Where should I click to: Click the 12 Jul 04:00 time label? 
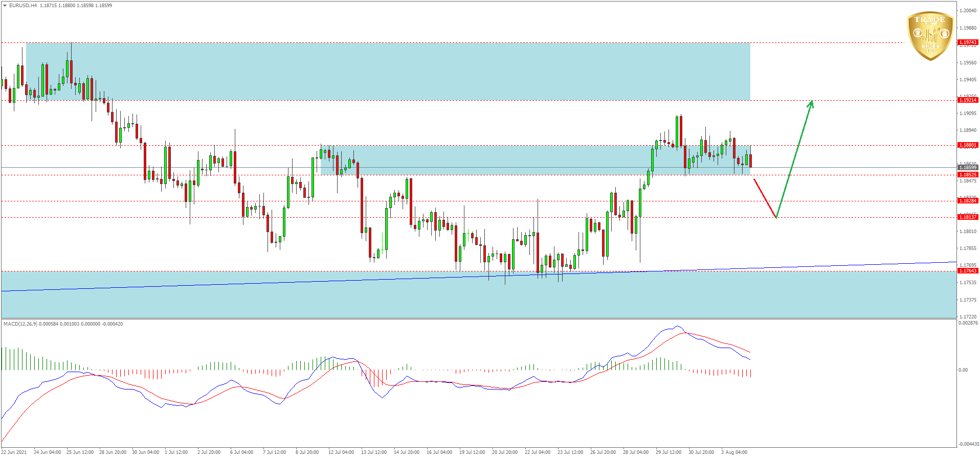341,452
